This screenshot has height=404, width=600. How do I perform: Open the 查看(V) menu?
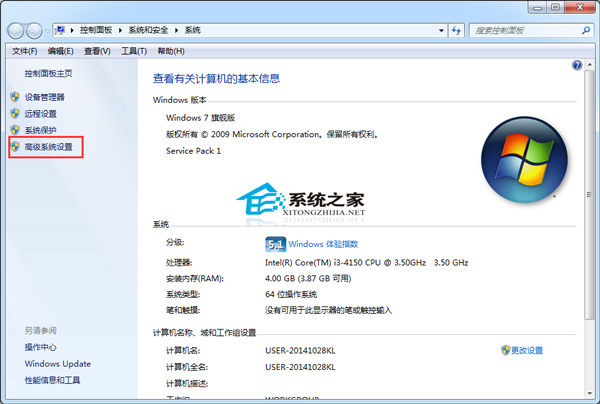click(x=97, y=51)
